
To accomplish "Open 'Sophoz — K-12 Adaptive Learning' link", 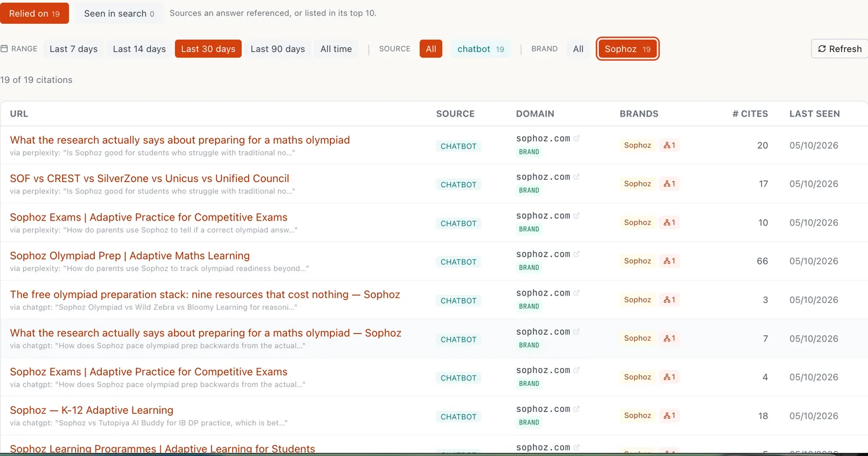I will coord(92,410).
